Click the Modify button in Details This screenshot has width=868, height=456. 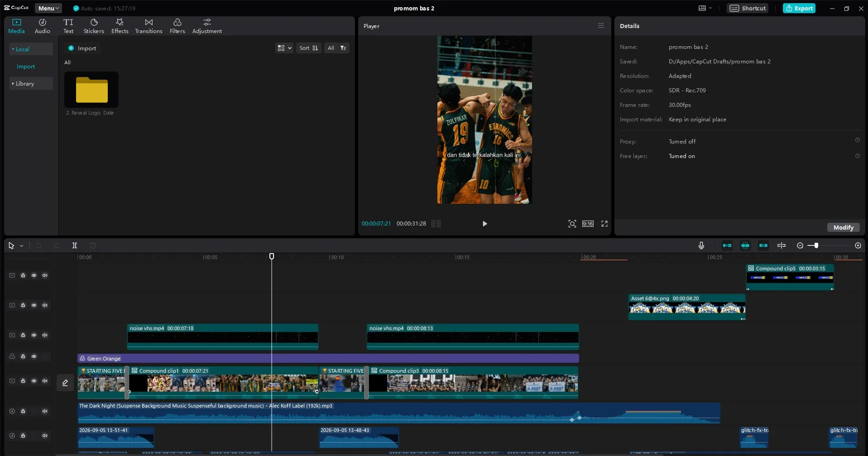tap(843, 227)
